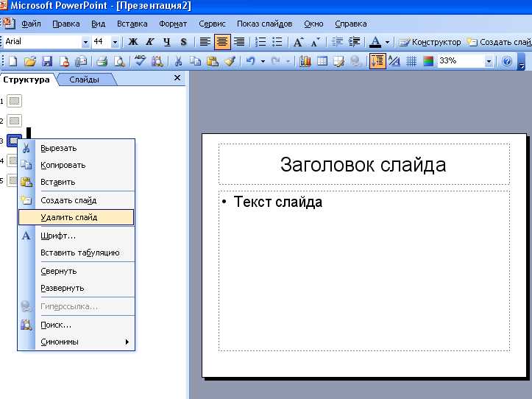Open the Help question mark icon
Viewport: 532px width, 399px height.
point(507,62)
